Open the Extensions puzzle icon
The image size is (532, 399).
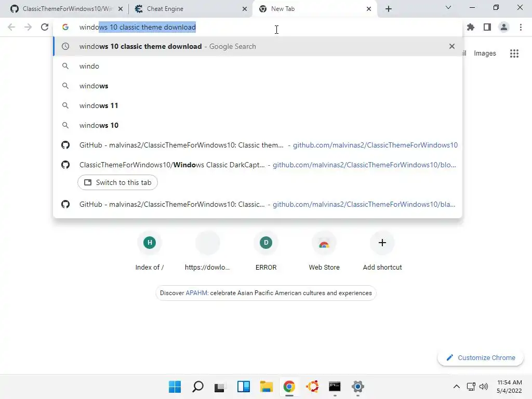tap(471, 27)
